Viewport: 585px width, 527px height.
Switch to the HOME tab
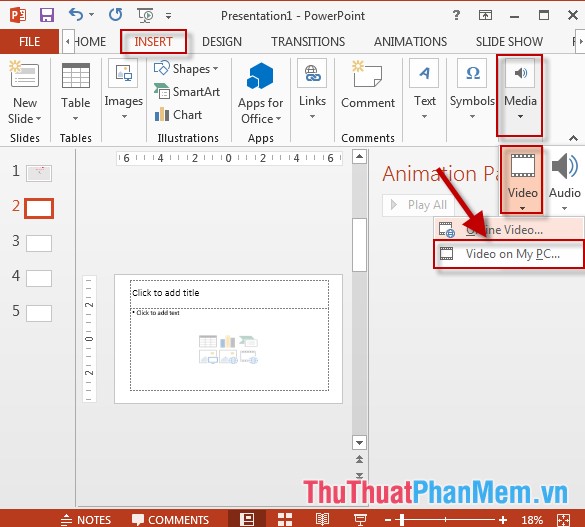pos(90,41)
